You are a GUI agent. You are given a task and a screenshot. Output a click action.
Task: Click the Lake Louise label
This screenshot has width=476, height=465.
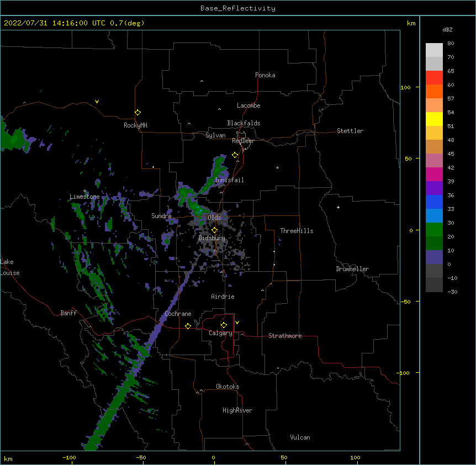pyautogui.click(x=10, y=267)
